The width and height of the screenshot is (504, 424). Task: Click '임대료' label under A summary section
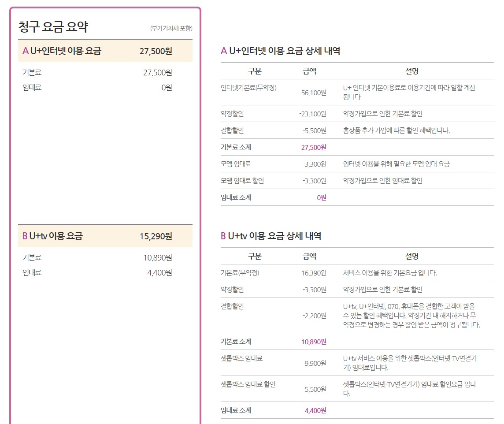click(x=32, y=87)
